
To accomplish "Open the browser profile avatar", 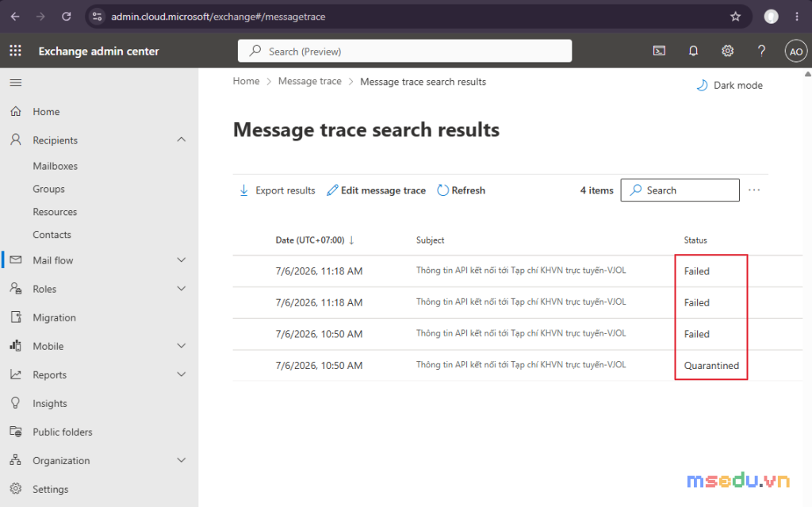I will 771,17.
